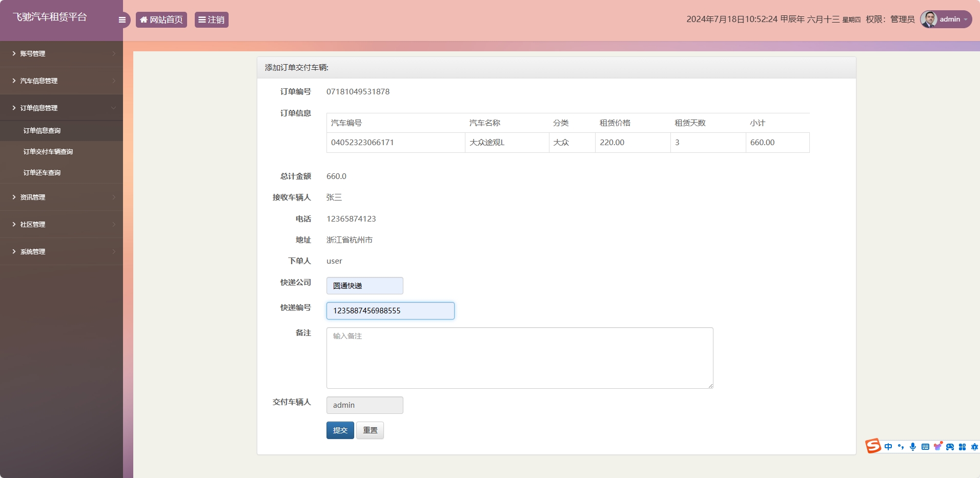Select 订单交付车辆查询 in the sidebar

click(48, 151)
